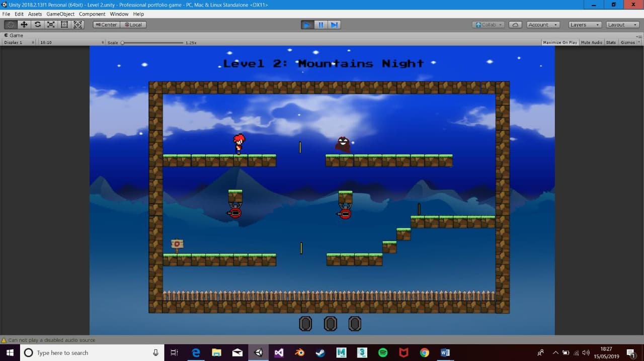The height and width of the screenshot is (361, 644).
Task: Toggle Mute Audio in Game view
Action: (592, 42)
